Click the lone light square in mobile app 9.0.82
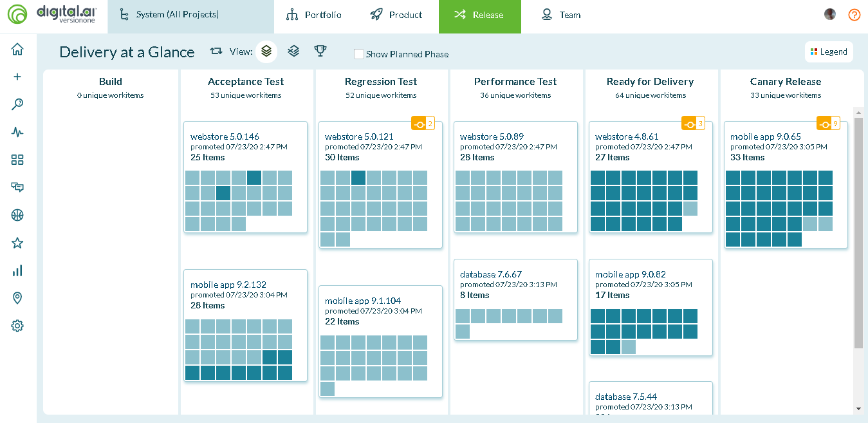 [x=629, y=347]
